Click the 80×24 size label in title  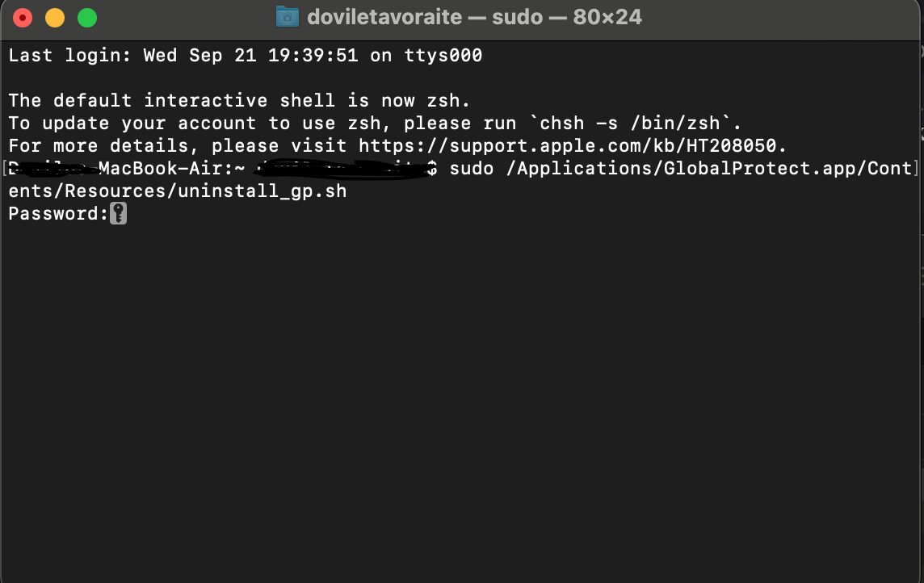coord(607,16)
